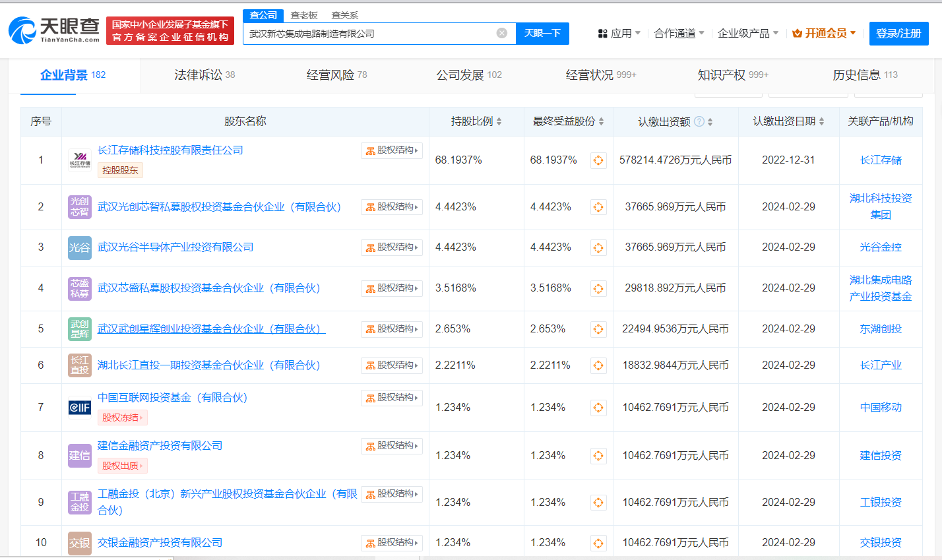Expand 股权结构 for 长江存储科技控股有限责任公司
The image size is (942, 560).
coord(392,150)
